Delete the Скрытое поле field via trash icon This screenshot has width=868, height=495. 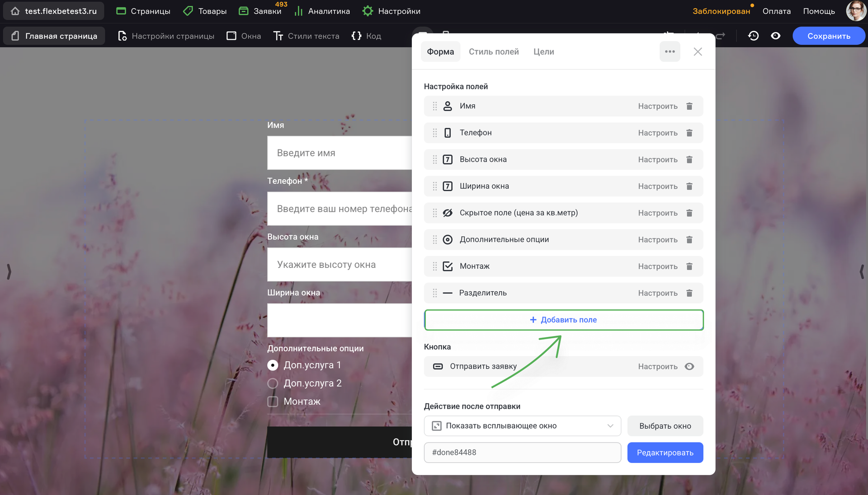click(689, 213)
